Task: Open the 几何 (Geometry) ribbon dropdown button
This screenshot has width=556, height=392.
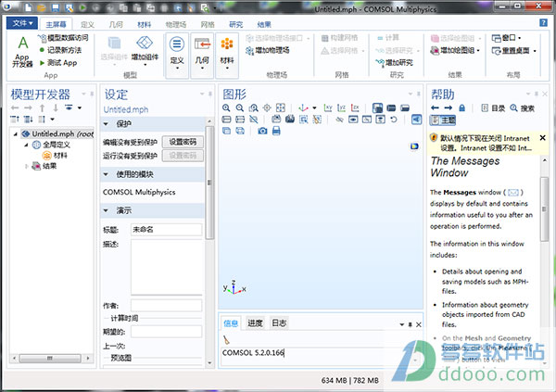Action: 202,54
